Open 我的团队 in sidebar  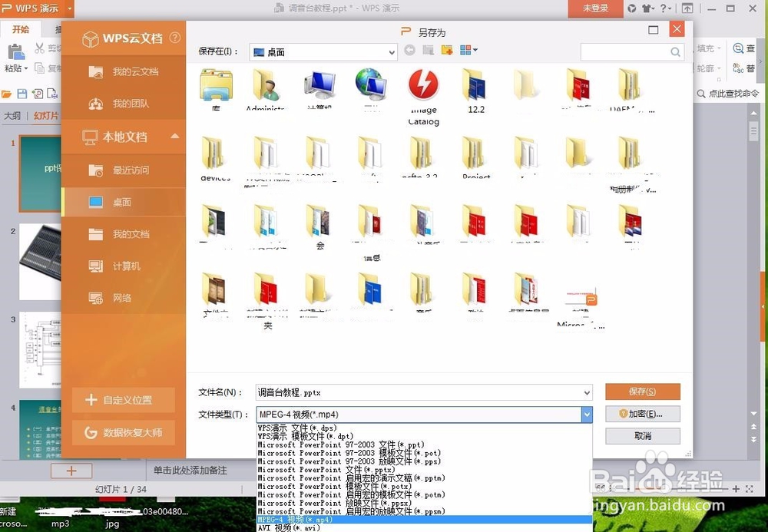[x=124, y=104]
